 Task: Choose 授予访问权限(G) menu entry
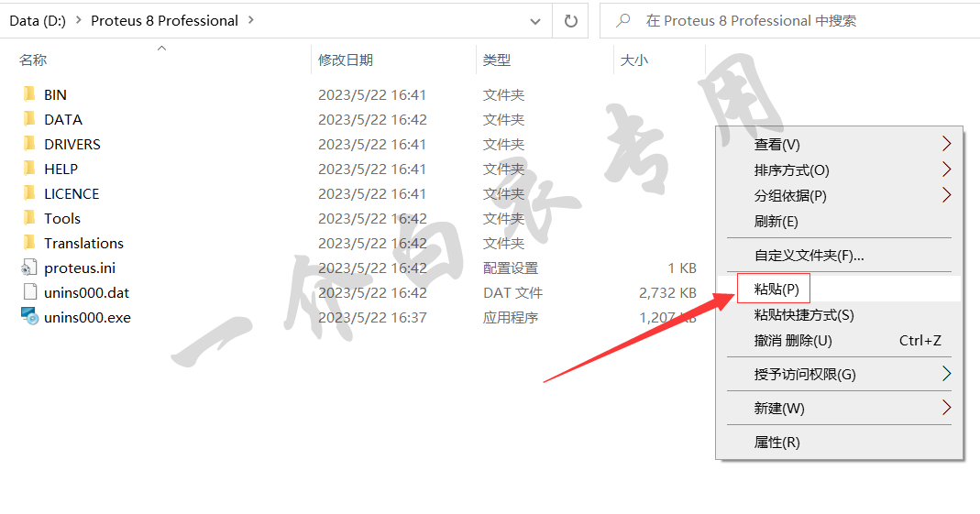click(839, 374)
